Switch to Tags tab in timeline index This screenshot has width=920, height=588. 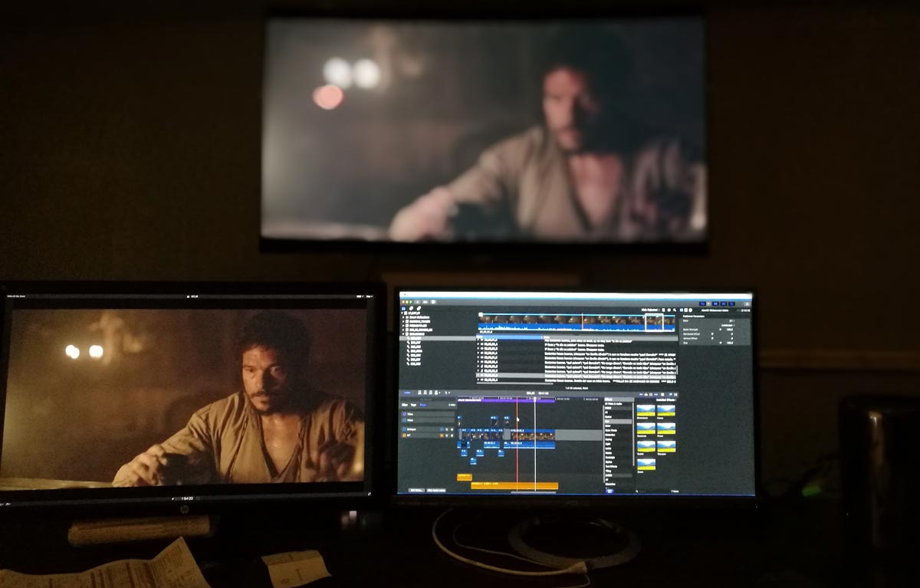tap(413, 405)
